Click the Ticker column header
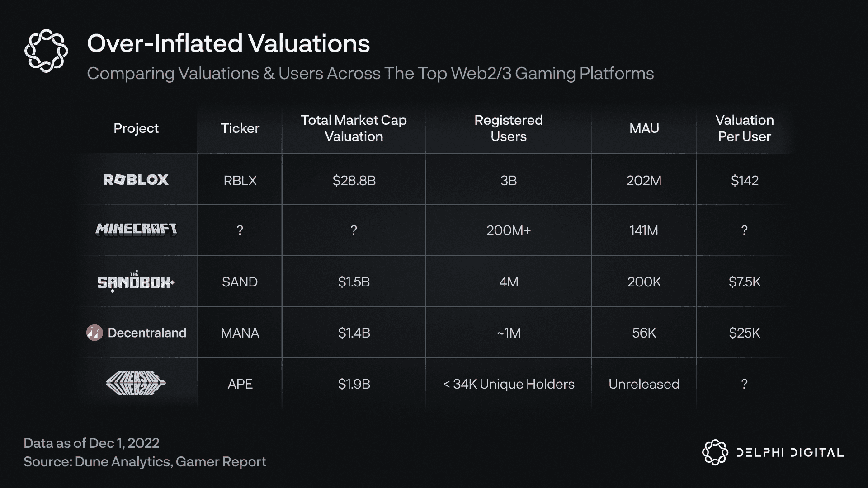Image resolution: width=868 pixels, height=488 pixels. click(240, 128)
